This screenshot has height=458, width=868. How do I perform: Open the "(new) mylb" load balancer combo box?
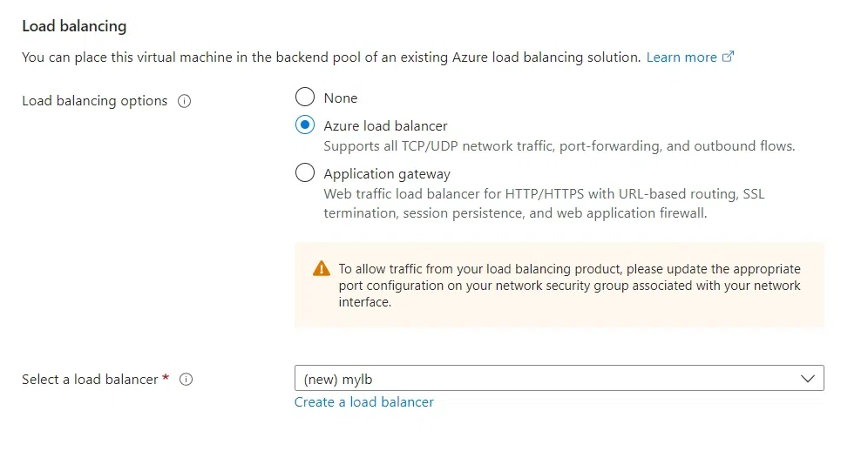(x=547, y=379)
